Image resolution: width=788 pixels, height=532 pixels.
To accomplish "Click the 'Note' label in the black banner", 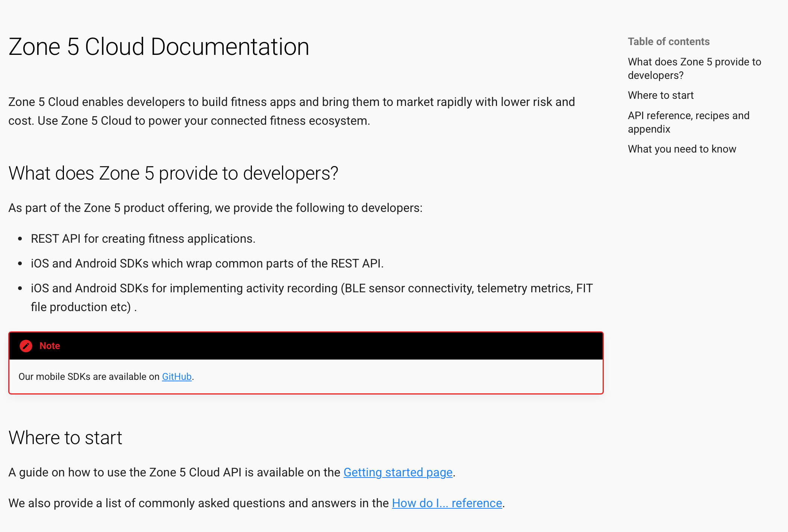I will (x=50, y=346).
